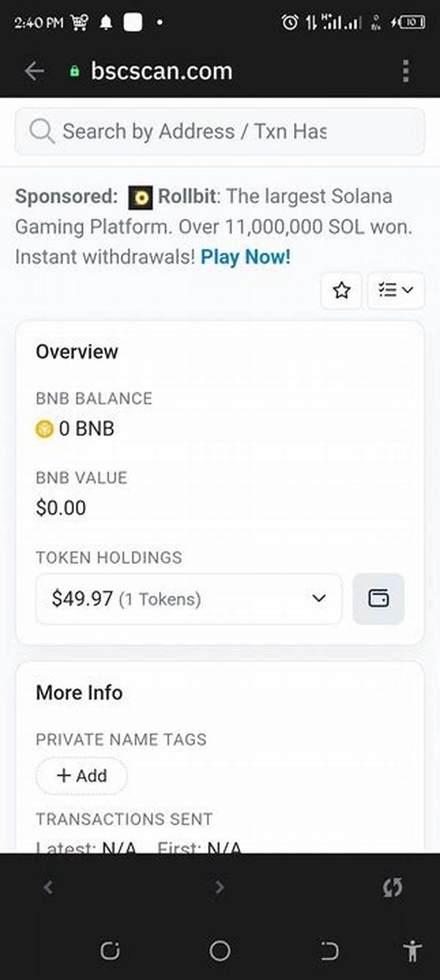The image size is (440, 980).
Task: Tap the bscscan.com URL in address bar
Action: point(161,71)
